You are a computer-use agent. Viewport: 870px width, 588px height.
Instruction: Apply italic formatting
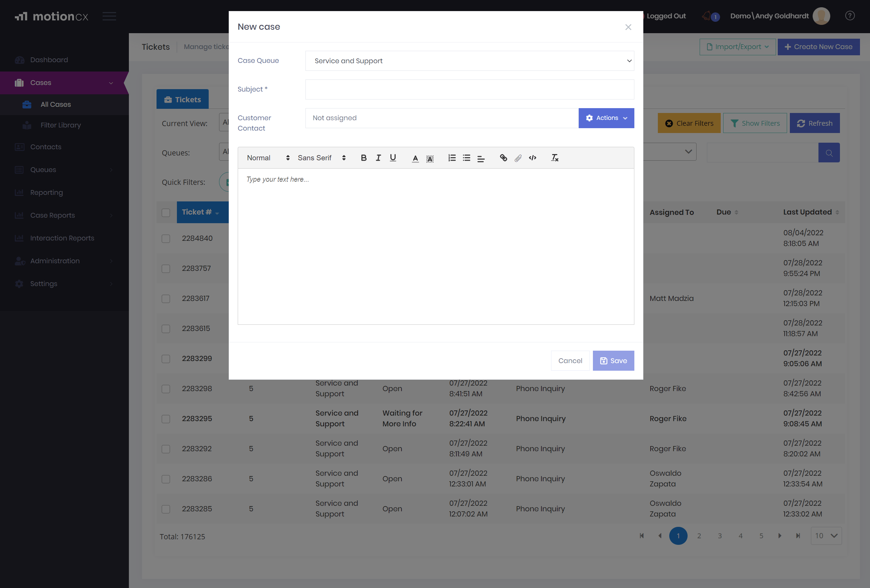[378, 158]
